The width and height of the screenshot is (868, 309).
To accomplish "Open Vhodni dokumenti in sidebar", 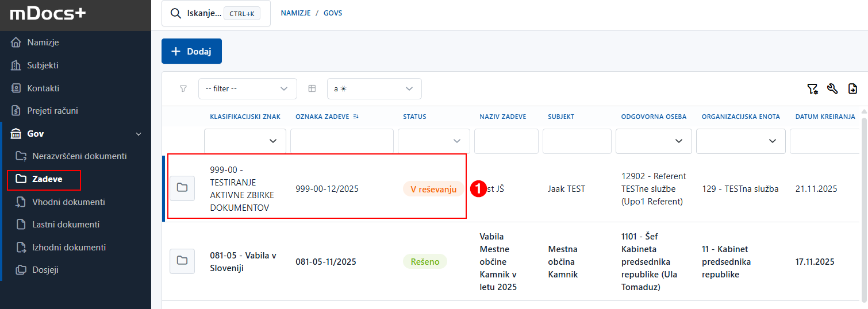I will (68, 202).
